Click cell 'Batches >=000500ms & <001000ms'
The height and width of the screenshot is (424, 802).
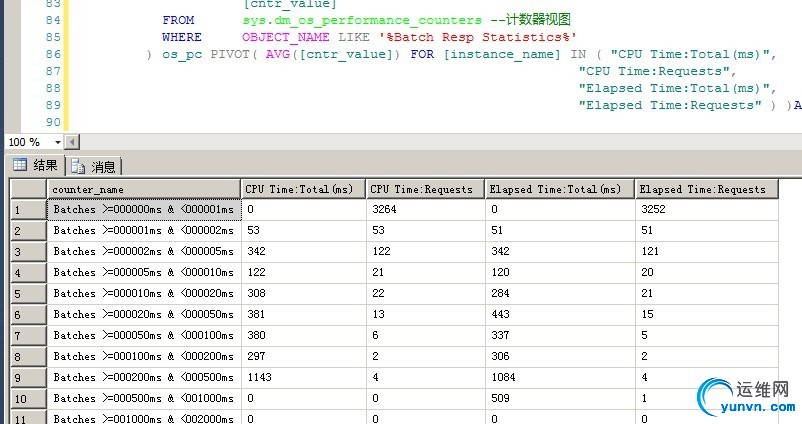tap(144, 398)
